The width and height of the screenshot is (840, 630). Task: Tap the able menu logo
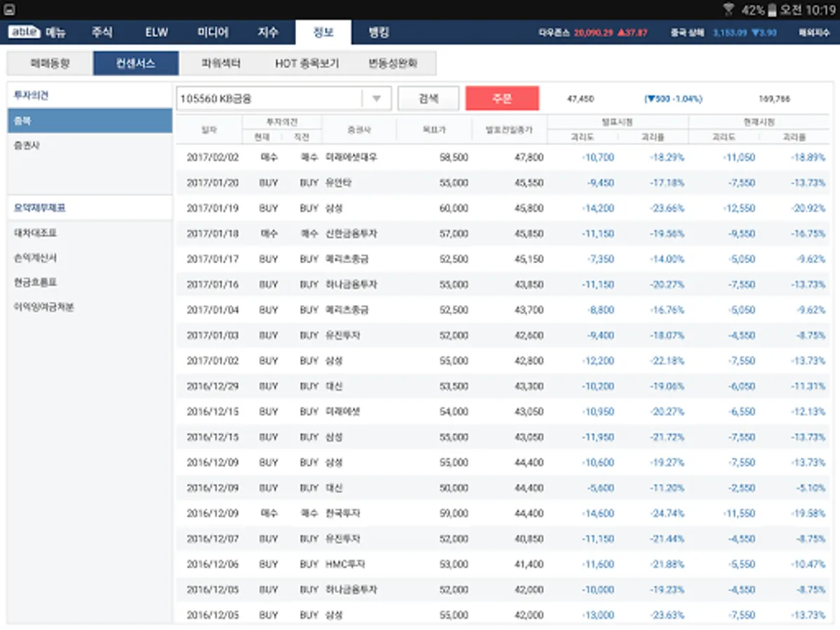(x=25, y=32)
